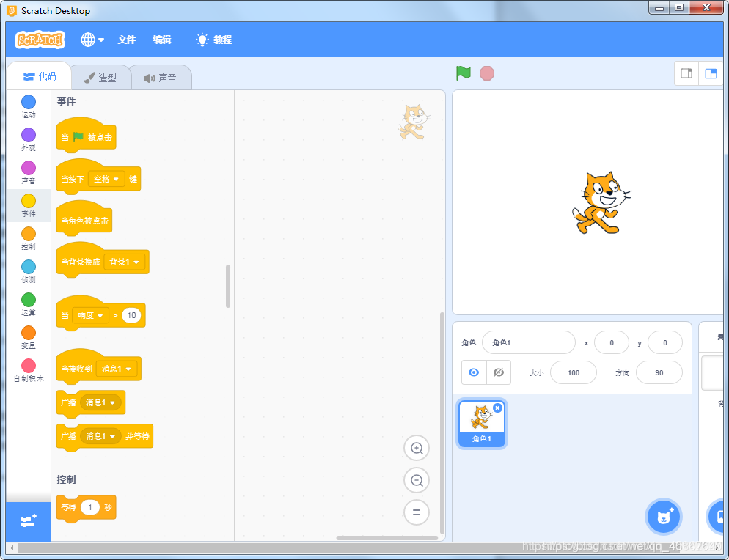The image size is (729, 560).
Task: Switch to small stage layout
Action: tap(686, 73)
